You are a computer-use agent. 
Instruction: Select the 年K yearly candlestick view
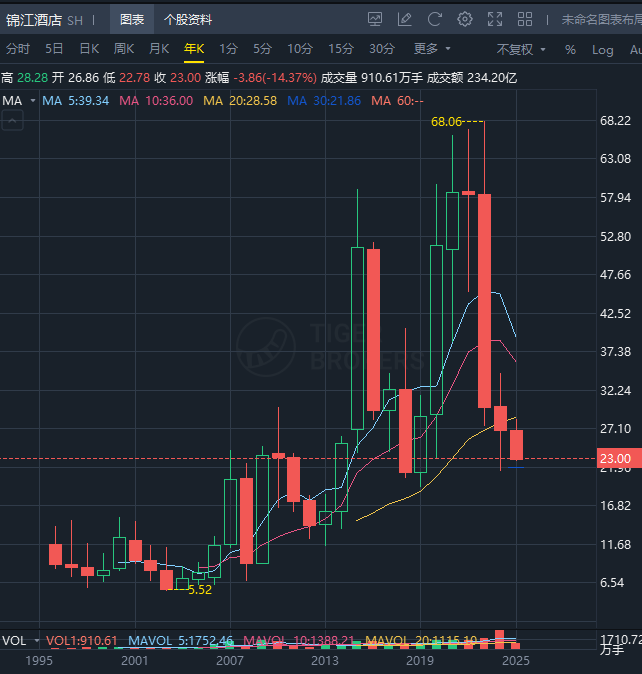click(x=194, y=49)
